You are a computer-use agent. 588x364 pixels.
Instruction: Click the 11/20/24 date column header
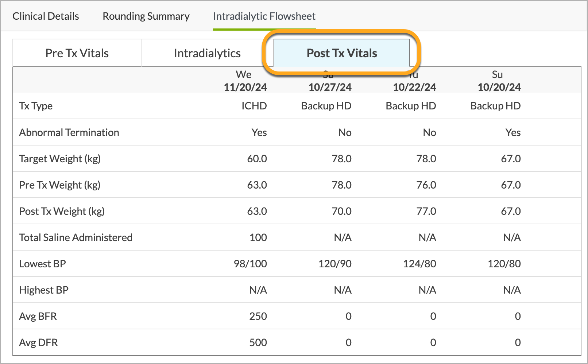(245, 87)
